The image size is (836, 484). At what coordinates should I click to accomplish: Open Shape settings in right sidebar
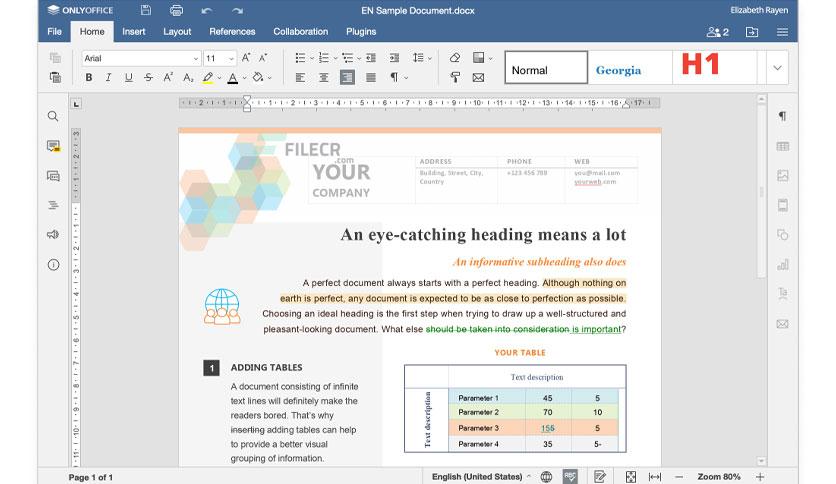click(x=782, y=235)
